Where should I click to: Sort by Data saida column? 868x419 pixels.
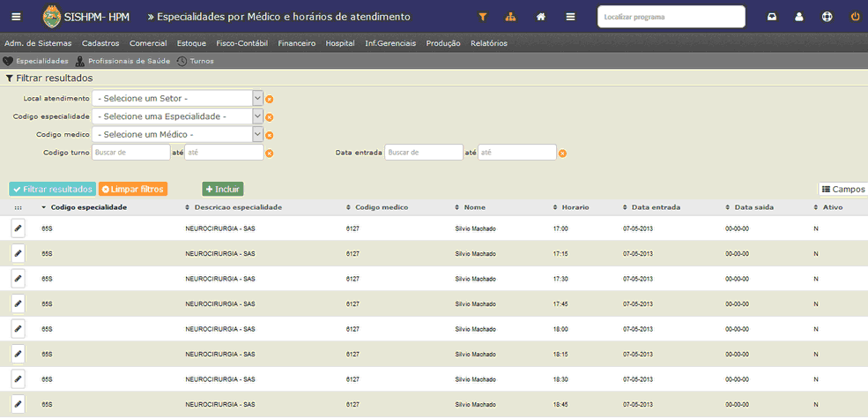[x=750, y=207]
